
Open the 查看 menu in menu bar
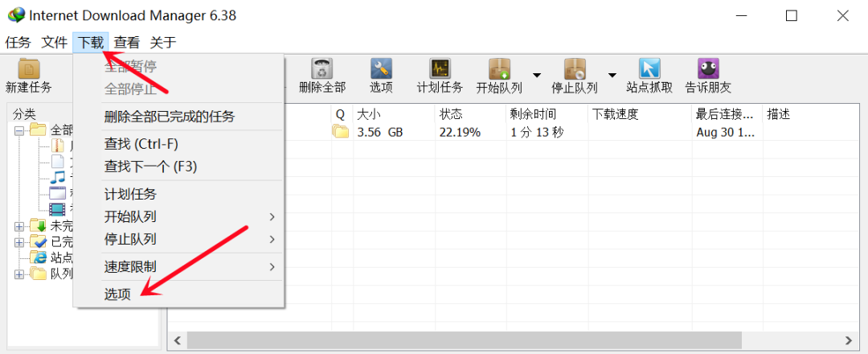[x=127, y=43]
